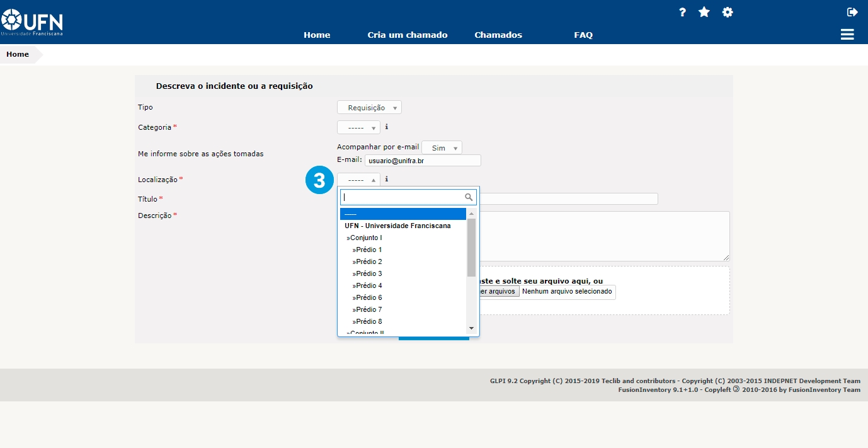
Task: Click the Descrição text area
Action: (604, 236)
